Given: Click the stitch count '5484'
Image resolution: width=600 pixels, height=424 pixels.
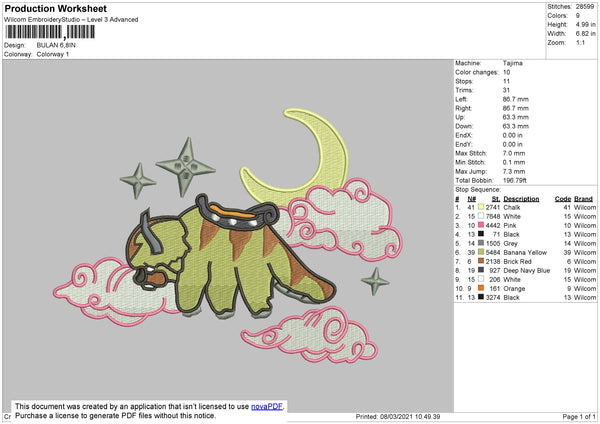Looking at the screenshot, I should click(493, 253).
